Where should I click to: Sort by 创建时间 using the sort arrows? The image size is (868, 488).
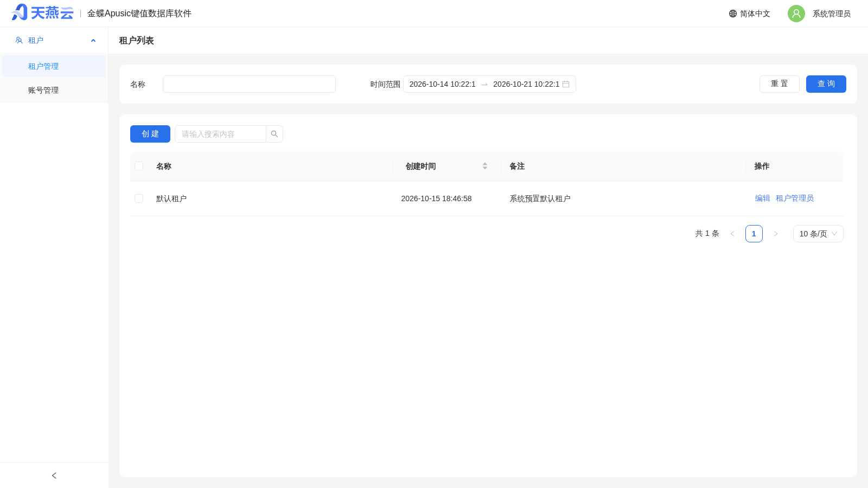click(485, 166)
